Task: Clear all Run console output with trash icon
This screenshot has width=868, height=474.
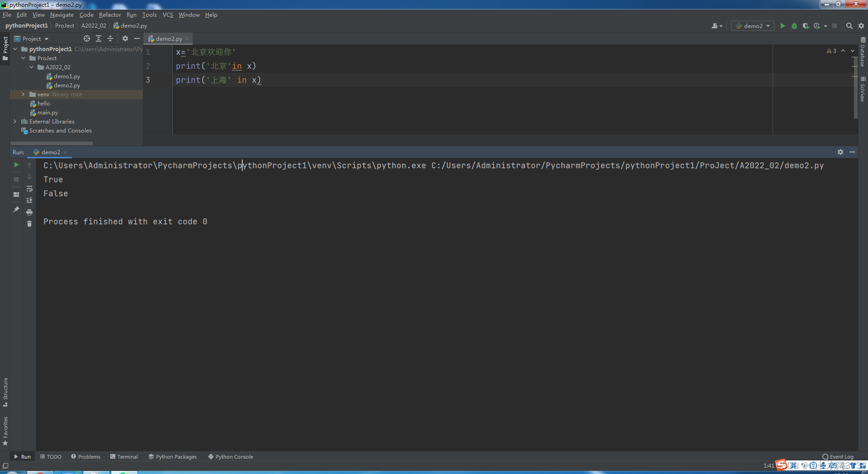Action: (29, 223)
